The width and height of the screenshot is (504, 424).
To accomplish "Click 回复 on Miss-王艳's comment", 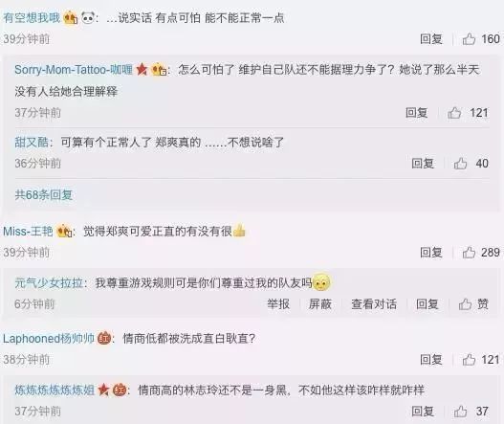I will 431,253.
